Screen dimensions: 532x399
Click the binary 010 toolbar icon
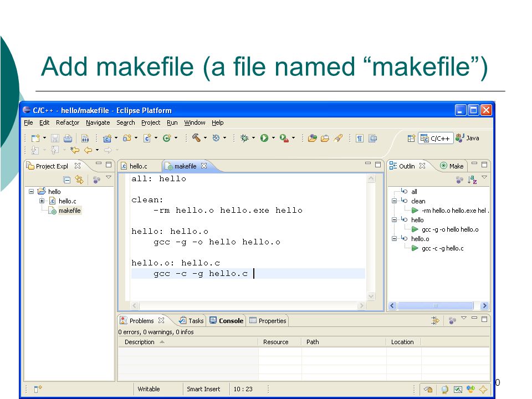pyautogui.click(x=85, y=138)
